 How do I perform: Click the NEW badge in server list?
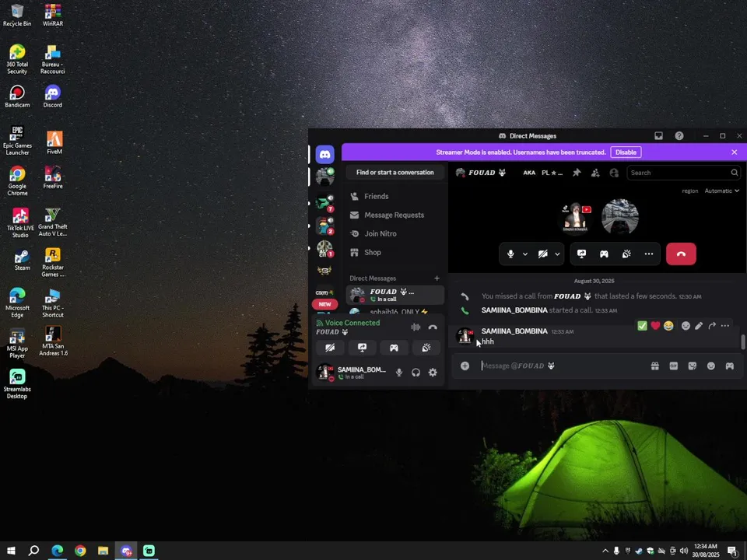(325, 304)
